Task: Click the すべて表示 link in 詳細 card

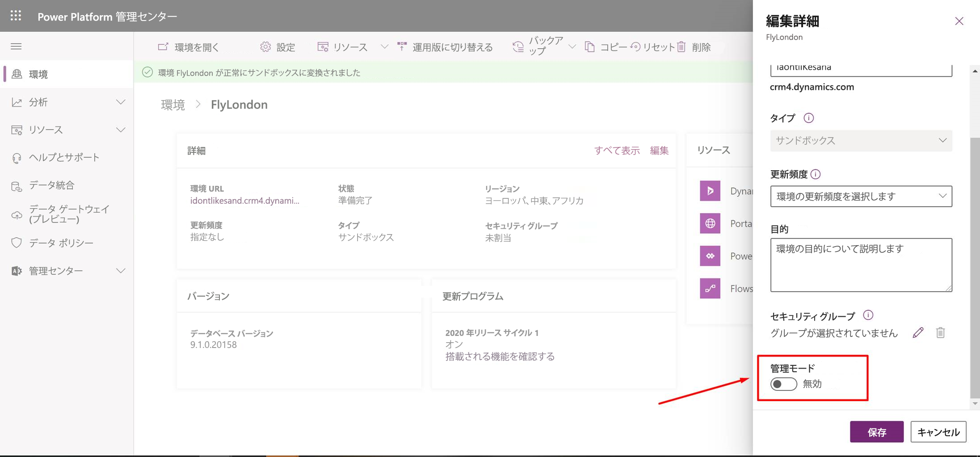Action: (x=618, y=151)
